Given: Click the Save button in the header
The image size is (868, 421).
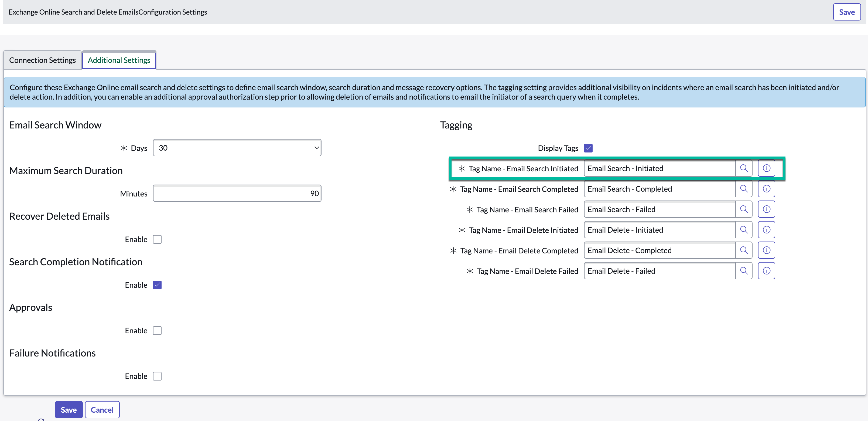Looking at the screenshot, I should coord(846,12).
